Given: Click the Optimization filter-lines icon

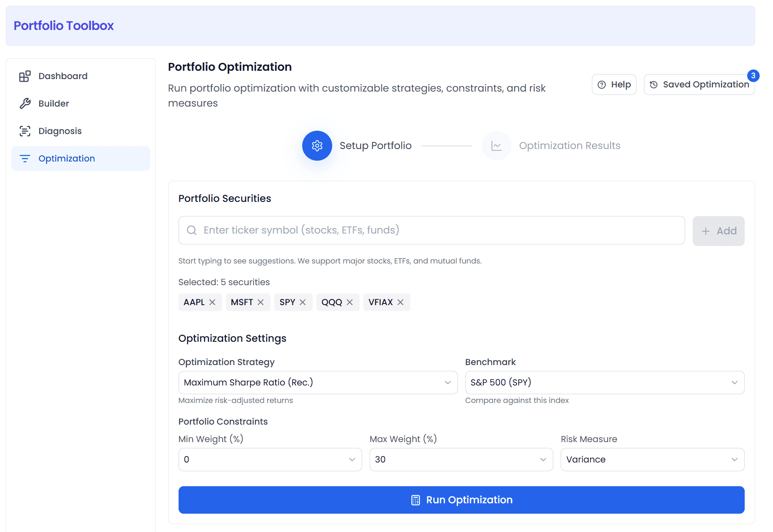Looking at the screenshot, I should (25, 159).
